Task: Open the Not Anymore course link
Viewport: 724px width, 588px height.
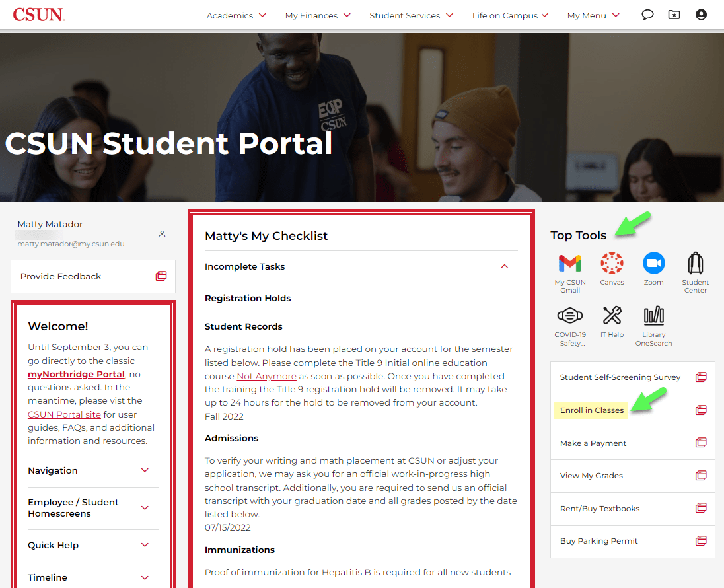Action: [x=266, y=377]
